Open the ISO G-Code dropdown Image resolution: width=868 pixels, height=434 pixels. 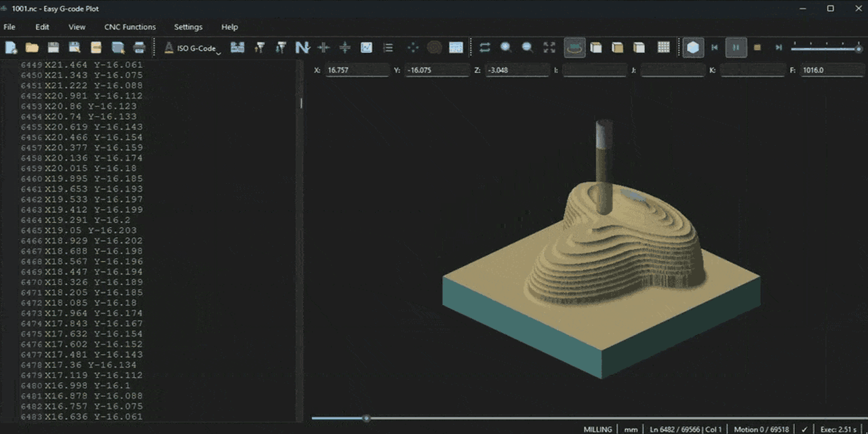click(x=192, y=48)
